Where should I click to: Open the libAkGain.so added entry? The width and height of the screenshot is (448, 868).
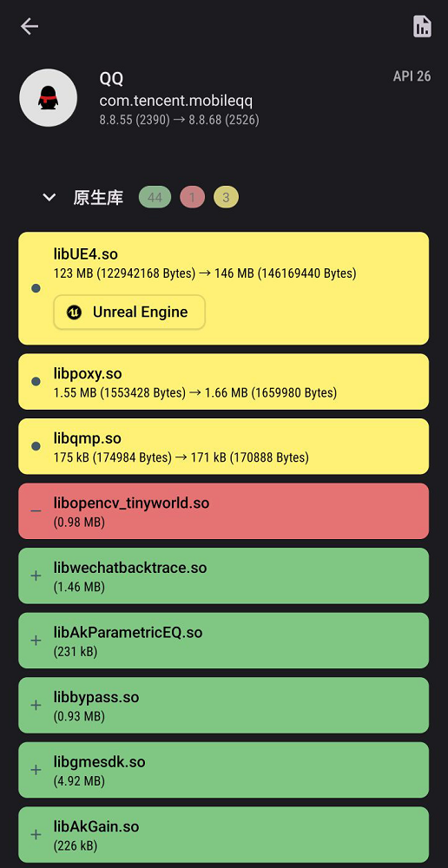[224, 834]
